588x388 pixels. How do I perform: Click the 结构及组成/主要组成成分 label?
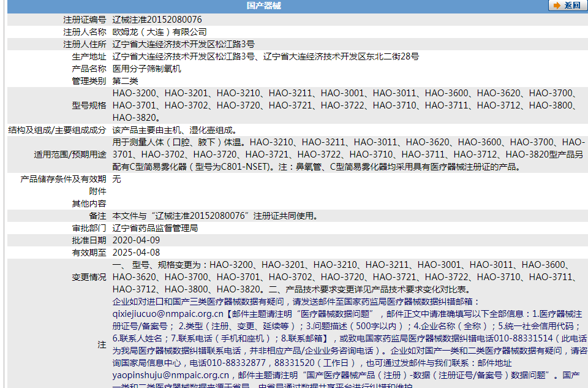(58, 130)
